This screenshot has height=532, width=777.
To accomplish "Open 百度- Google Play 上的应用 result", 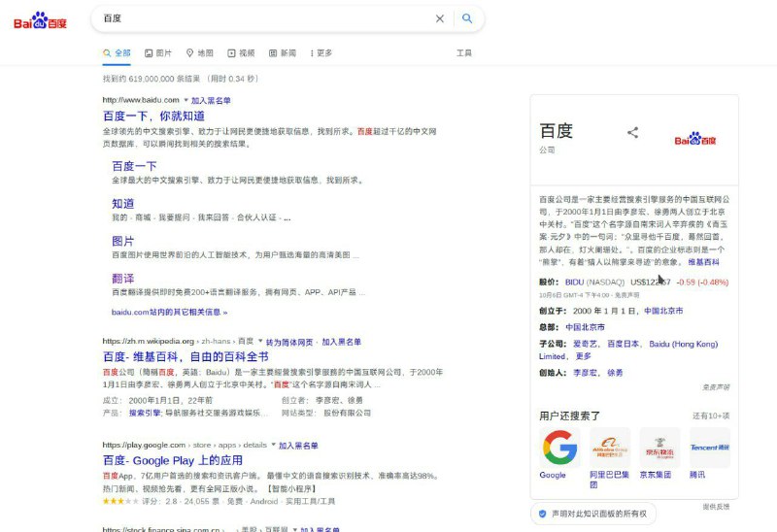I will pos(173,461).
